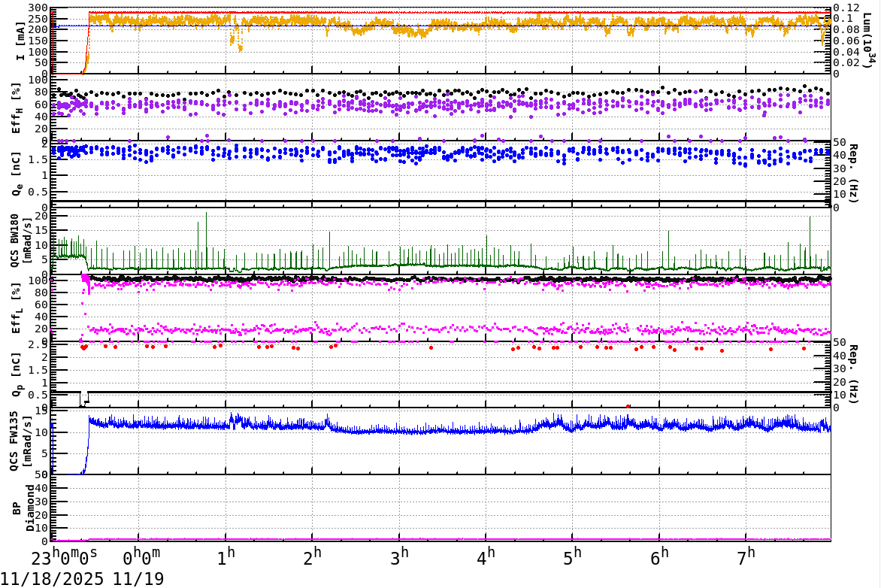Click the '40' tick on Eff_L axis
881x588 pixels.
pos(41,317)
